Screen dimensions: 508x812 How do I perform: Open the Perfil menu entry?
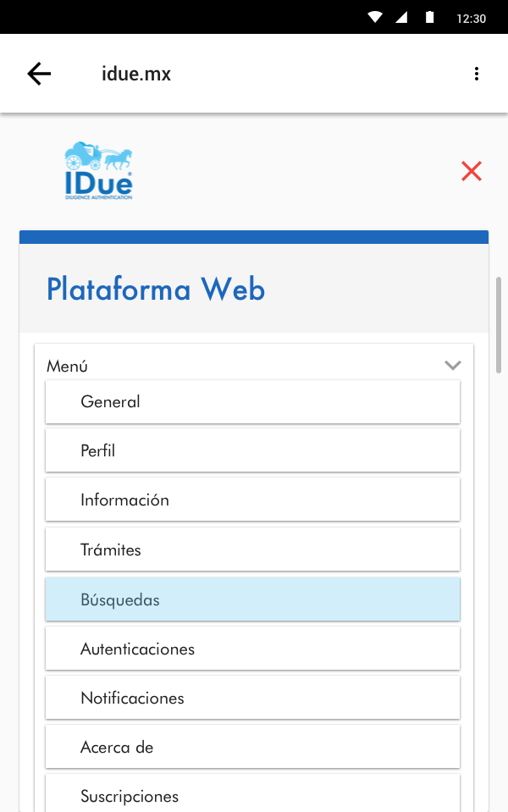click(252, 451)
